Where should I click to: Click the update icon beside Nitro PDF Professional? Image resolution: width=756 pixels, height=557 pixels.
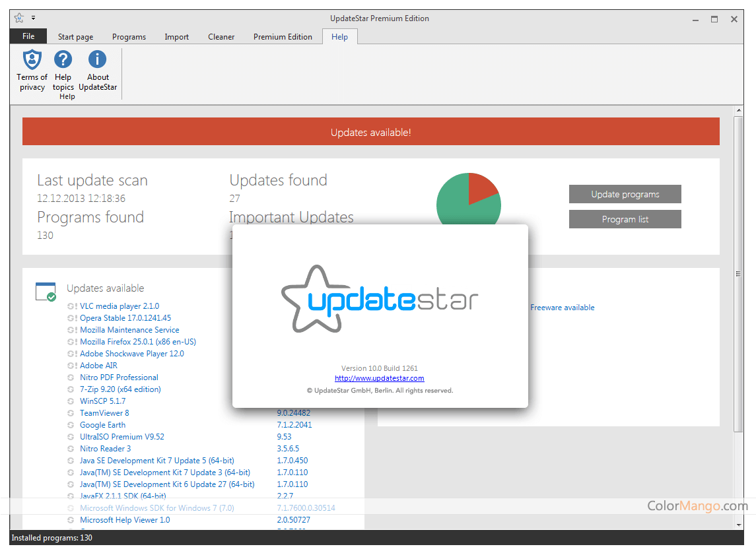point(72,377)
